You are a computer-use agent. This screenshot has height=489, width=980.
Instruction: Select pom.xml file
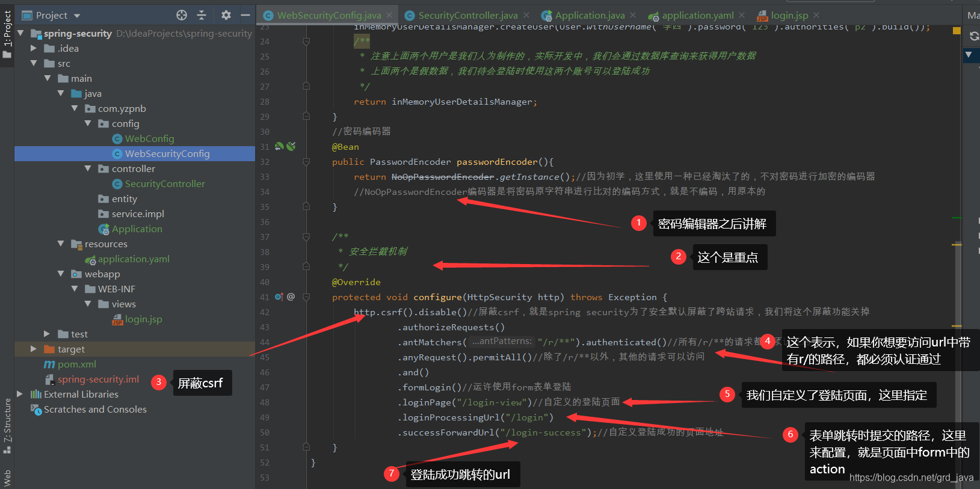click(x=76, y=364)
